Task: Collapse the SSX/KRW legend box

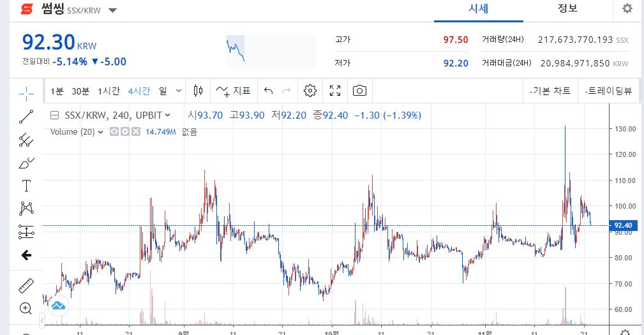Action: coord(55,115)
